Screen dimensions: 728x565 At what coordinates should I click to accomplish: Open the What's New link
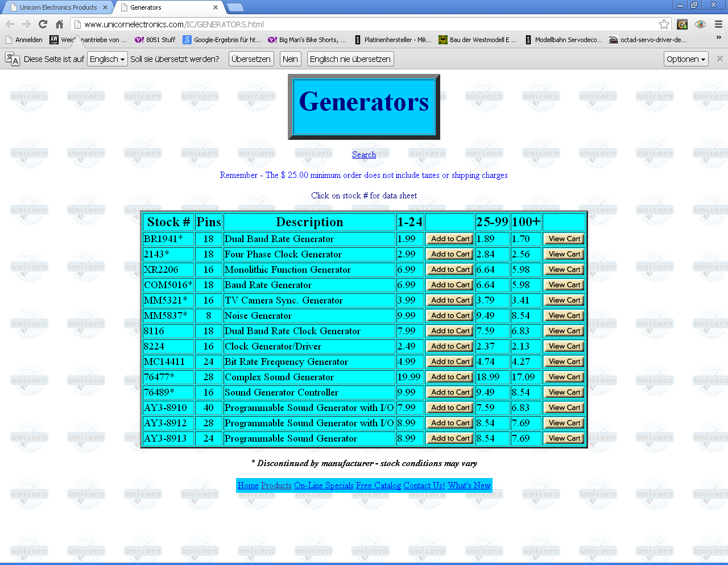(469, 485)
